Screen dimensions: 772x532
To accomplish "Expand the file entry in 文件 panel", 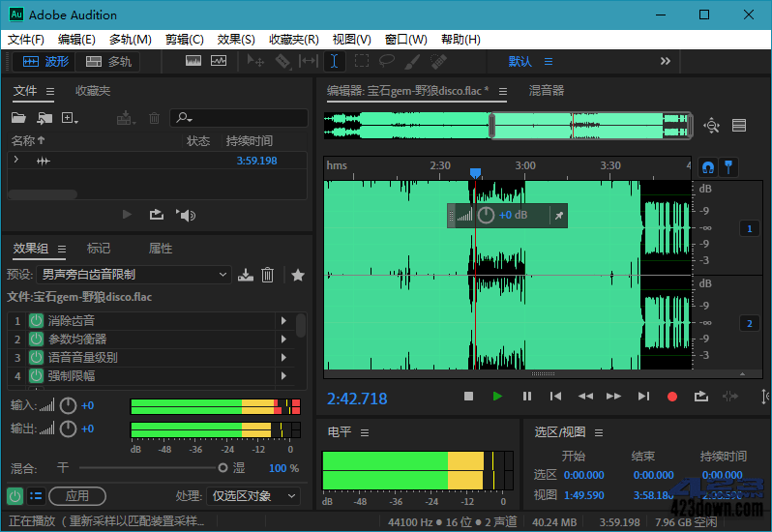I will [15, 160].
